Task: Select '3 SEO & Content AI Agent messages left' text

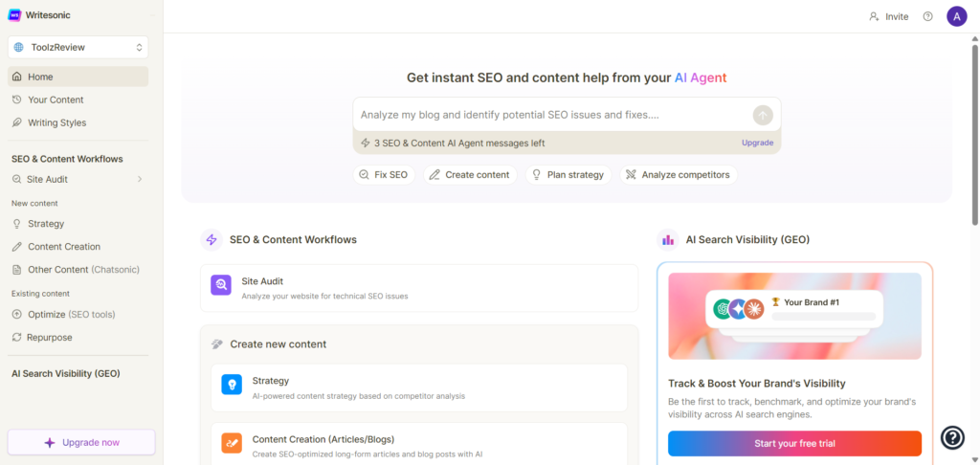Action: pos(459,144)
